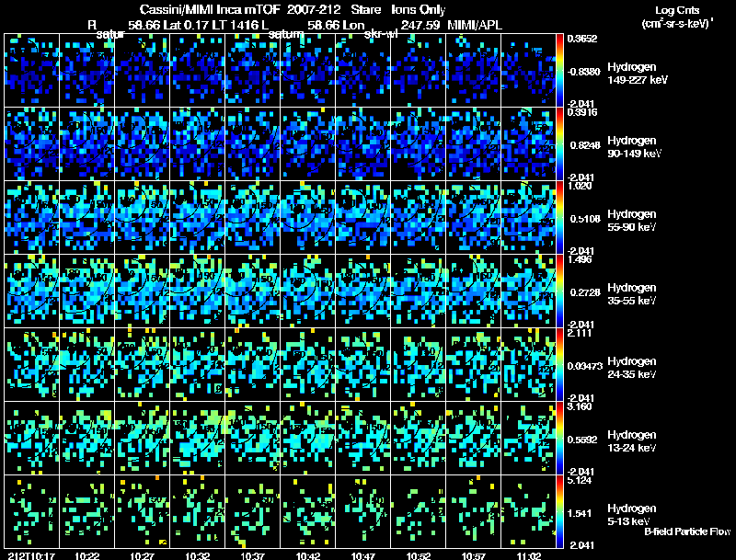This screenshot has width=736, height=560.
Task: Select the color bar for Hydrogen 55-90 keV
Action: pos(559,218)
